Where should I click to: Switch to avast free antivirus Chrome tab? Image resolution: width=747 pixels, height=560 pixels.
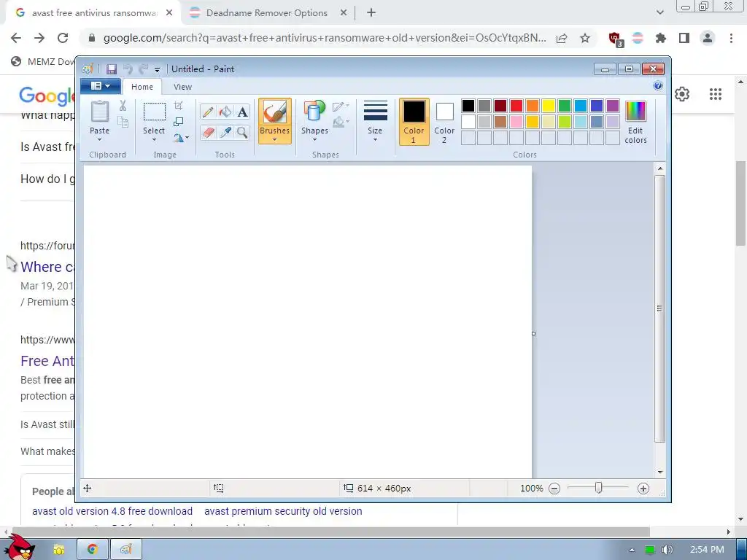click(x=93, y=13)
